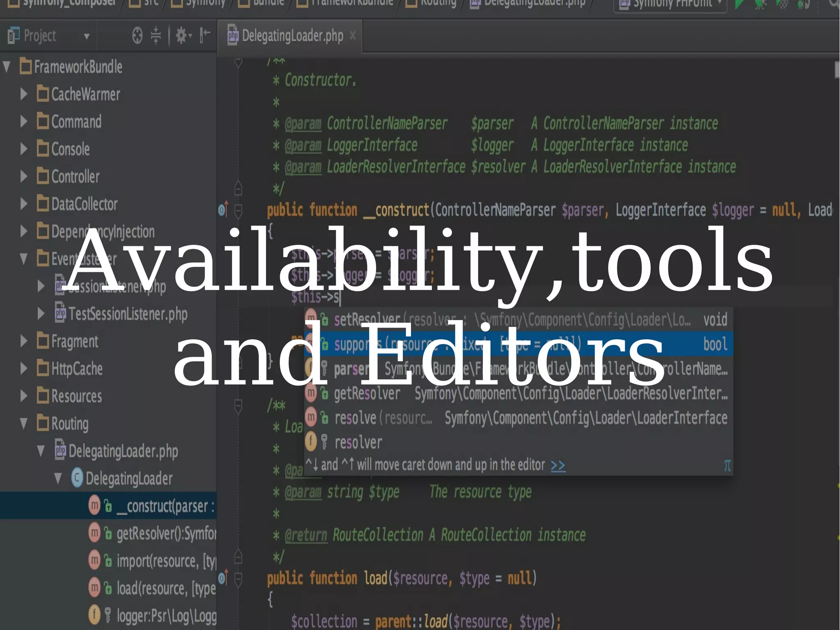The height and width of the screenshot is (630, 840).
Task: Open the Project view dropdown
Action: tap(87, 36)
